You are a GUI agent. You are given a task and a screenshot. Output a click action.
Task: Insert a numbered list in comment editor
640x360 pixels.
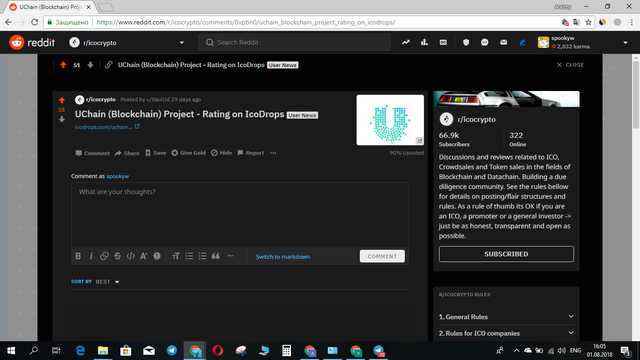pos(202,256)
